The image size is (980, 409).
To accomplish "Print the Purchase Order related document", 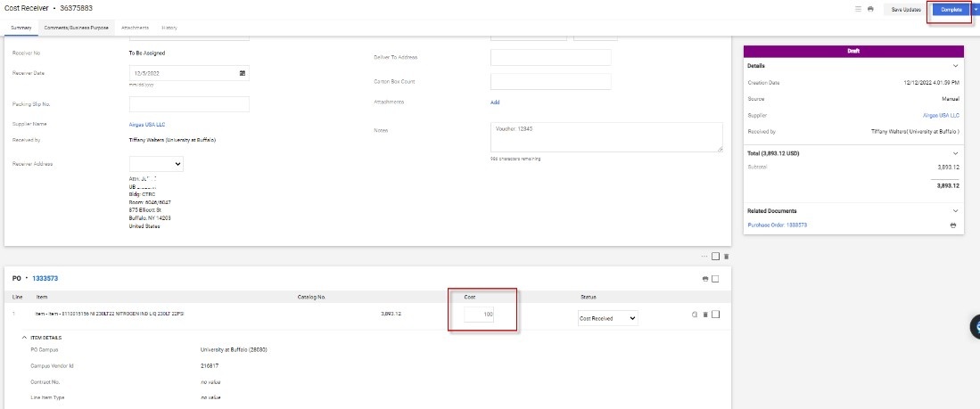I will (953, 225).
